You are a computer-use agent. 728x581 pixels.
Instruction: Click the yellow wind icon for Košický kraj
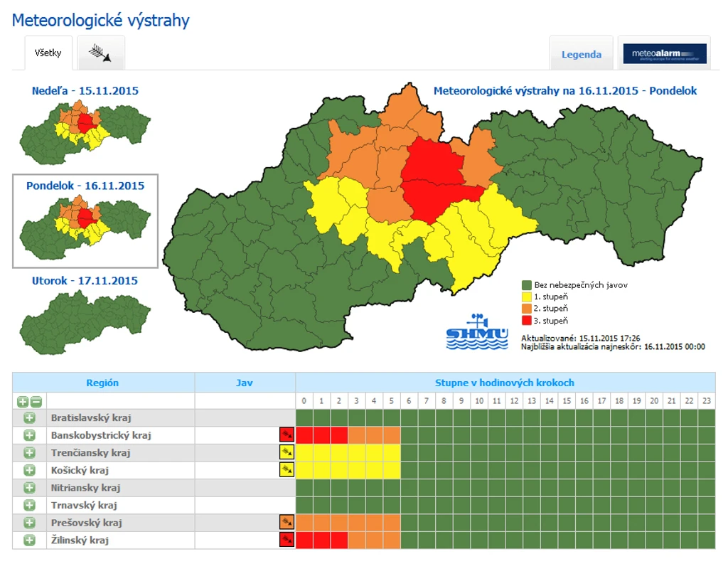(287, 470)
